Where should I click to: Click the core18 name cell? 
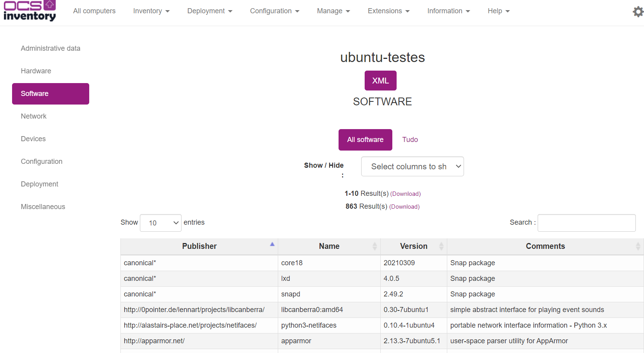click(329, 263)
